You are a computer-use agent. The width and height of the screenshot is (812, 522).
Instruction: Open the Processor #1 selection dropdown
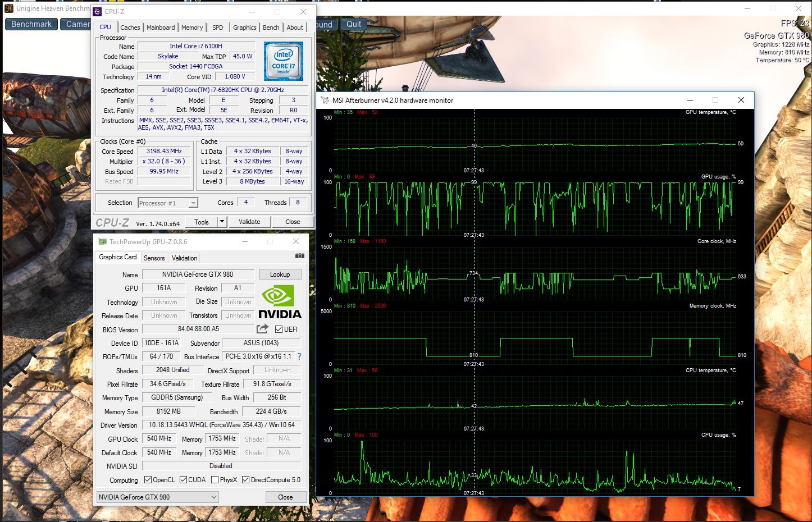click(x=168, y=203)
